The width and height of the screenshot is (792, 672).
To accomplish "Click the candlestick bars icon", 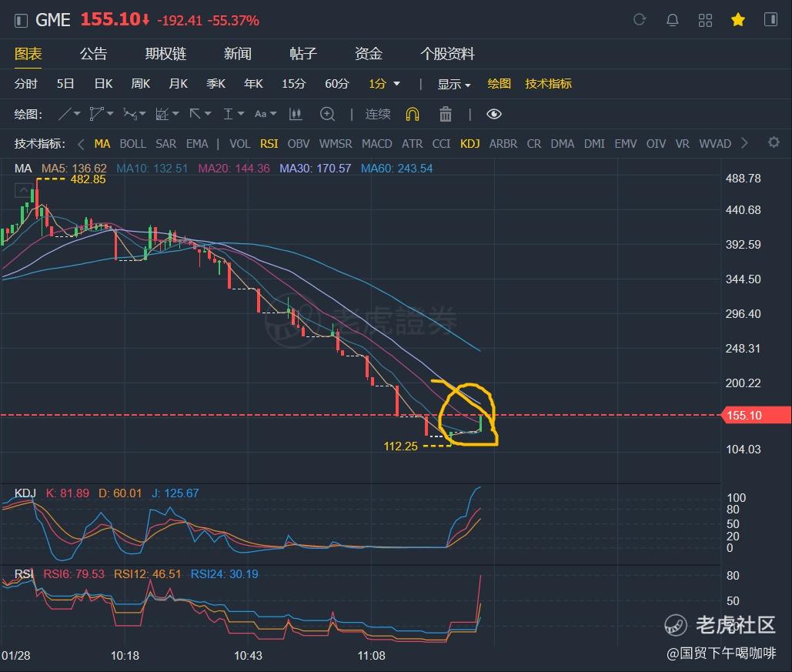I will 296,114.
